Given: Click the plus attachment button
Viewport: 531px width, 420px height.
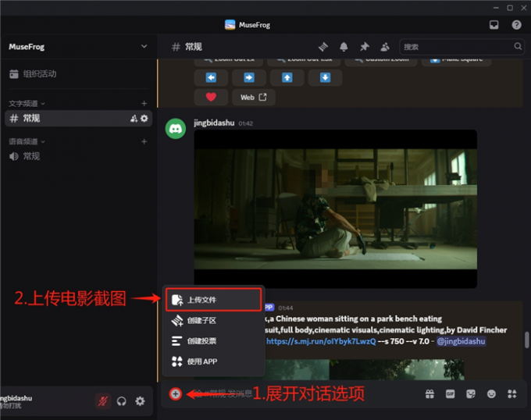Looking at the screenshot, I should [176, 394].
